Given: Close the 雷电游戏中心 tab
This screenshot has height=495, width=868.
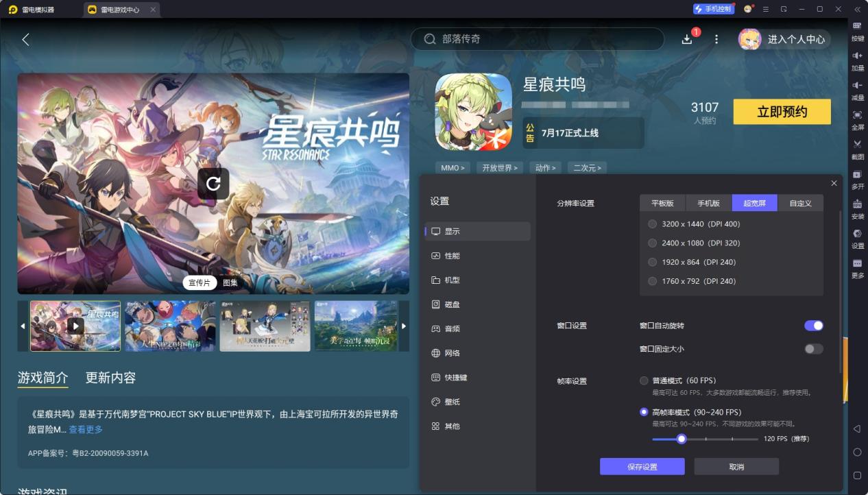Looking at the screenshot, I should point(152,10).
